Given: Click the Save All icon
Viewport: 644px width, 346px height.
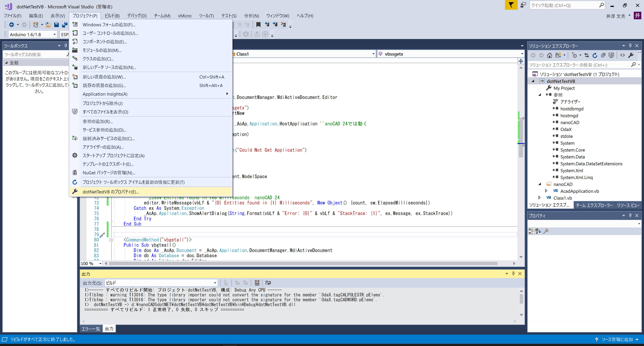Looking at the screenshot, I should pyautogui.click(x=65, y=24).
